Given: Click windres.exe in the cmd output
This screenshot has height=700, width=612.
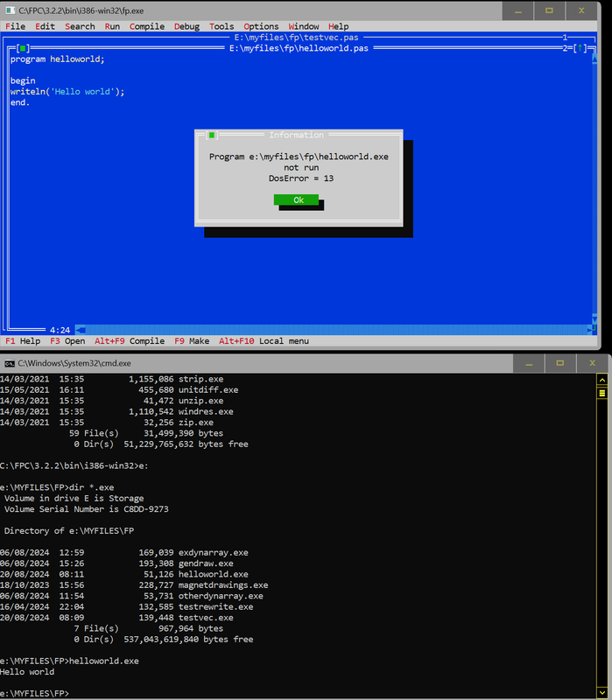Looking at the screenshot, I should [206, 411].
